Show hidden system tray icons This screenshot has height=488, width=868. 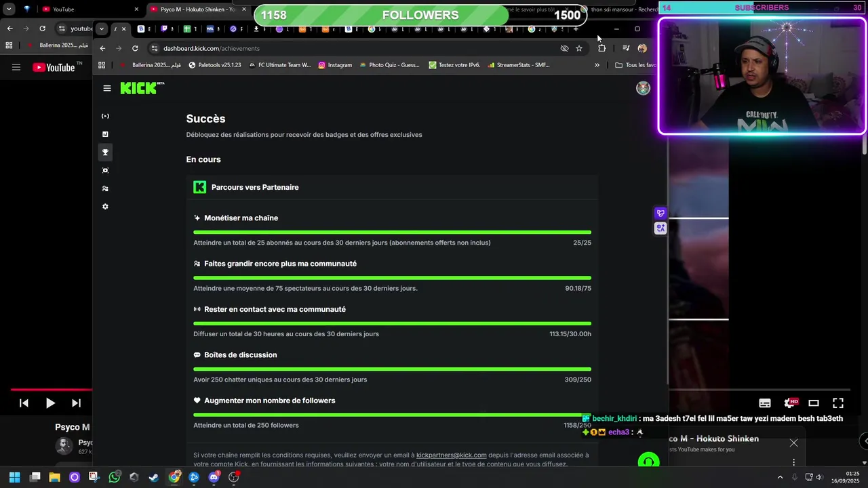coord(780,477)
